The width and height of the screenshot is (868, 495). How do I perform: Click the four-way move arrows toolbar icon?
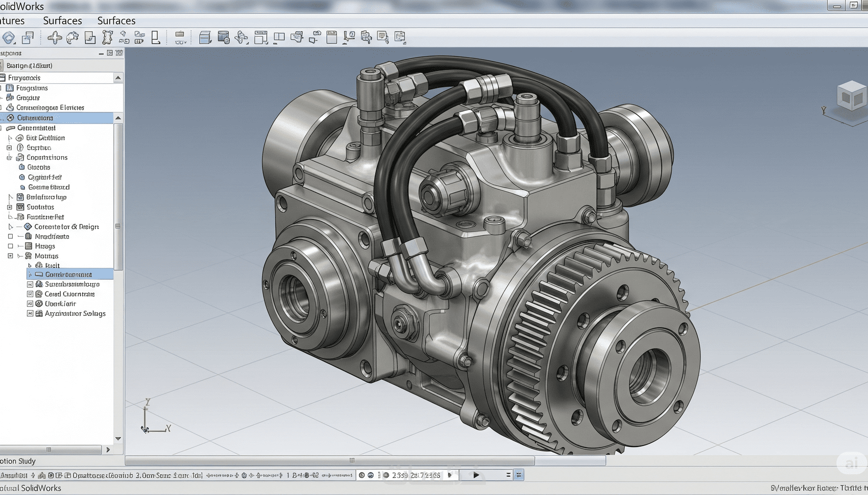(x=55, y=37)
